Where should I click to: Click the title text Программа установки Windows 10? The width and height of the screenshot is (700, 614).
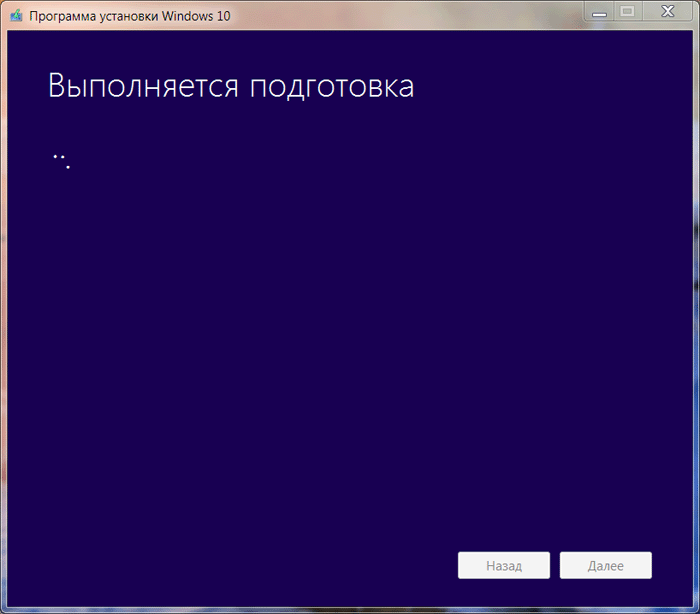(129, 16)
